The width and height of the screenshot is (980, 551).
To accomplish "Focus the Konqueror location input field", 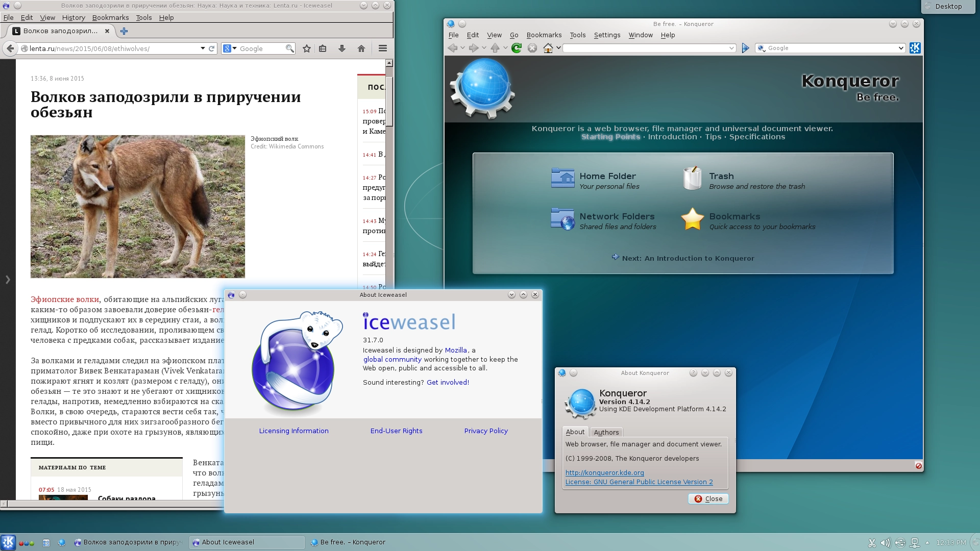I will click(x=645, y=48).
